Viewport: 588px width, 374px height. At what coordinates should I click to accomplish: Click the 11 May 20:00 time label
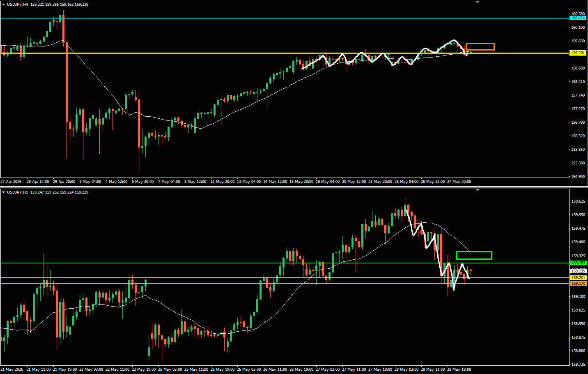pos(223,182)
